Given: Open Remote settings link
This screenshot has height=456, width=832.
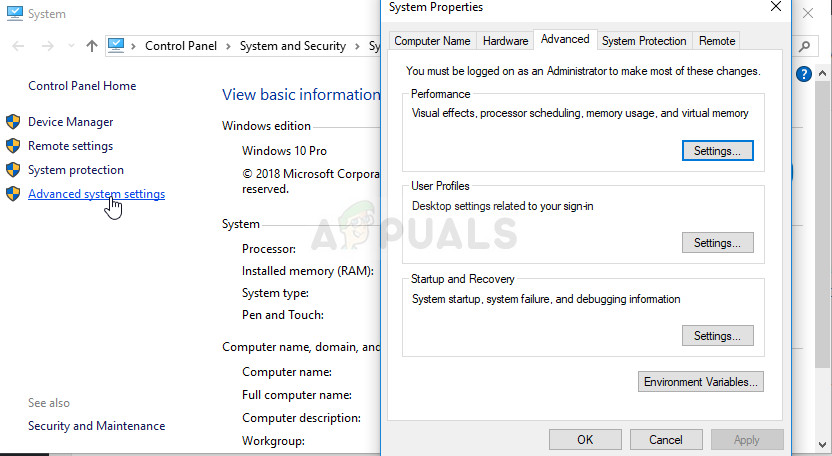Looking at the screenshot, I should 71,146.
